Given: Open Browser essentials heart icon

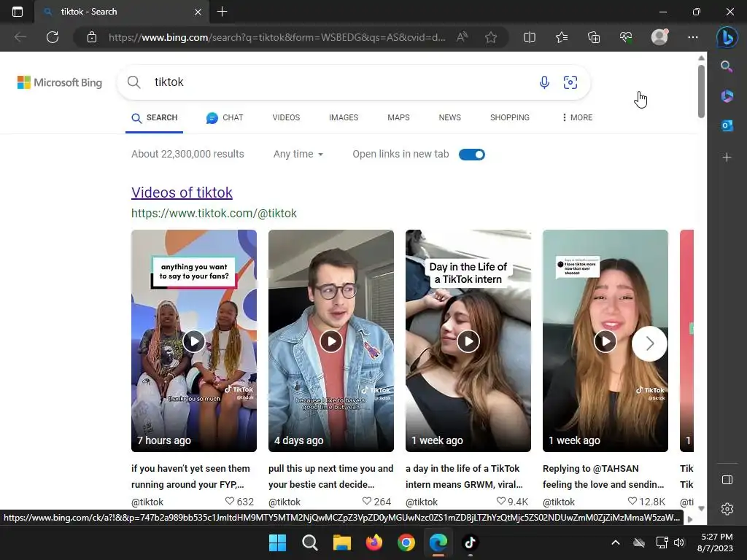Looking at the screenshot, I should [626, 37].
